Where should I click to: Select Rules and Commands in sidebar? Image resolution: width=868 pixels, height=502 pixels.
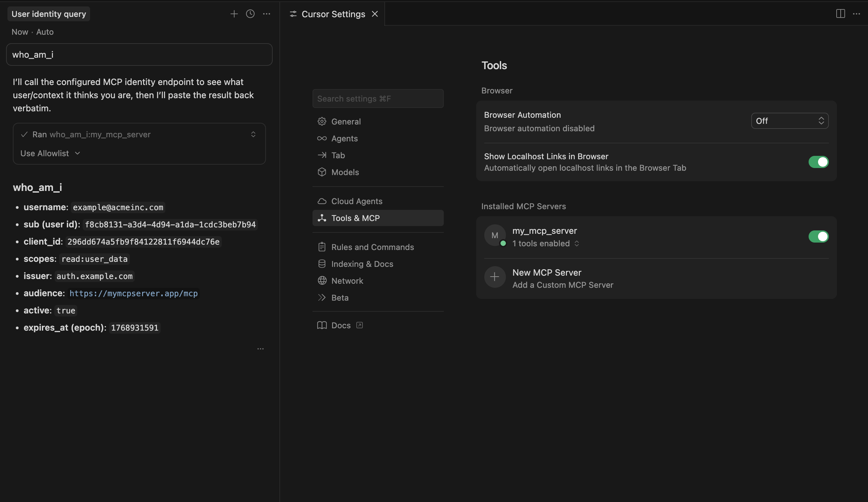click(372, 247)
